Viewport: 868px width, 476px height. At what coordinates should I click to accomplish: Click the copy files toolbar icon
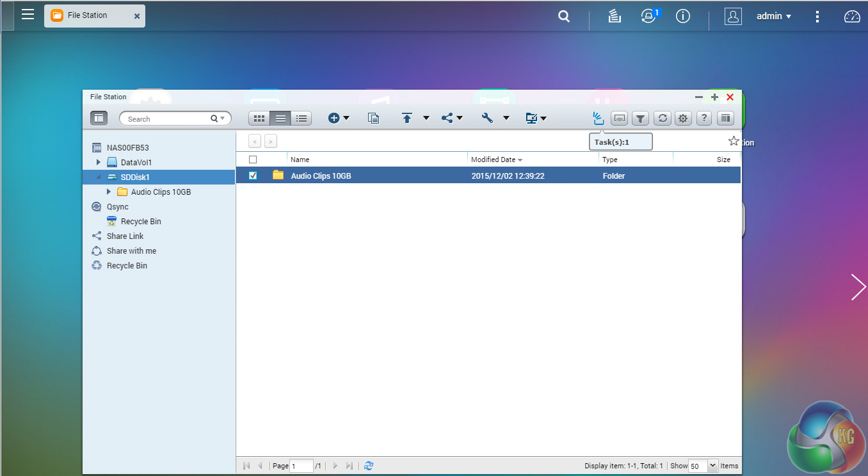373,118
